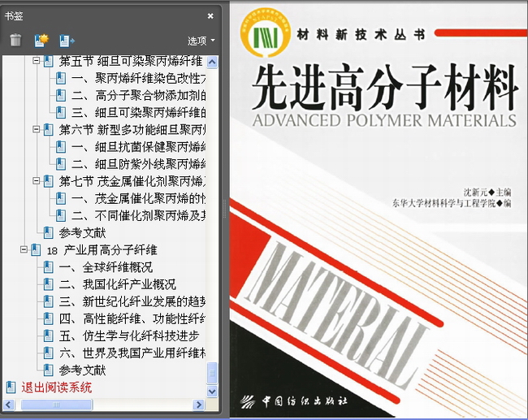Viewport: 528px width, 420px height.
Task: Click the delete bookmark trash icon
Action: pyautogui.click(x=15, y=40)
